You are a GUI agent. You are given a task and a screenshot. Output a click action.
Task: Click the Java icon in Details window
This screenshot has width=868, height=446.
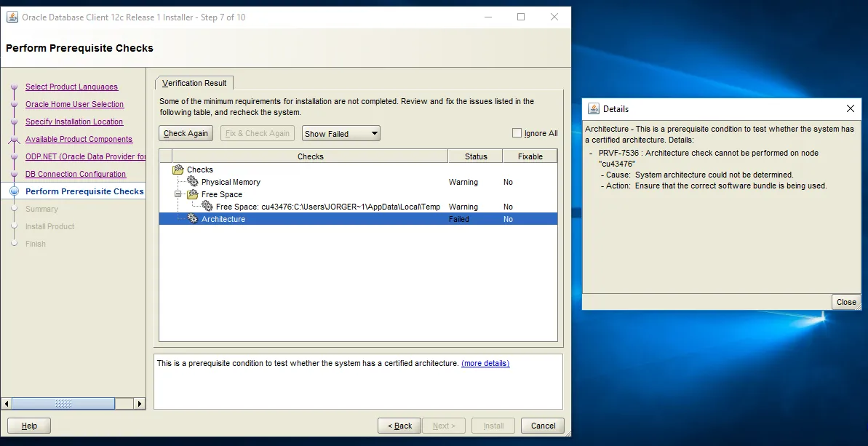(594, 109)
